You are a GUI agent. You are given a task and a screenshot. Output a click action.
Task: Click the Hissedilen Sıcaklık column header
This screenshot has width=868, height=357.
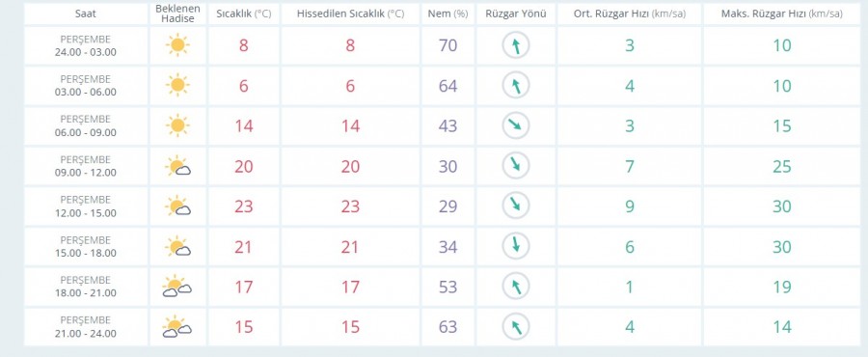[x=350, y=14]
